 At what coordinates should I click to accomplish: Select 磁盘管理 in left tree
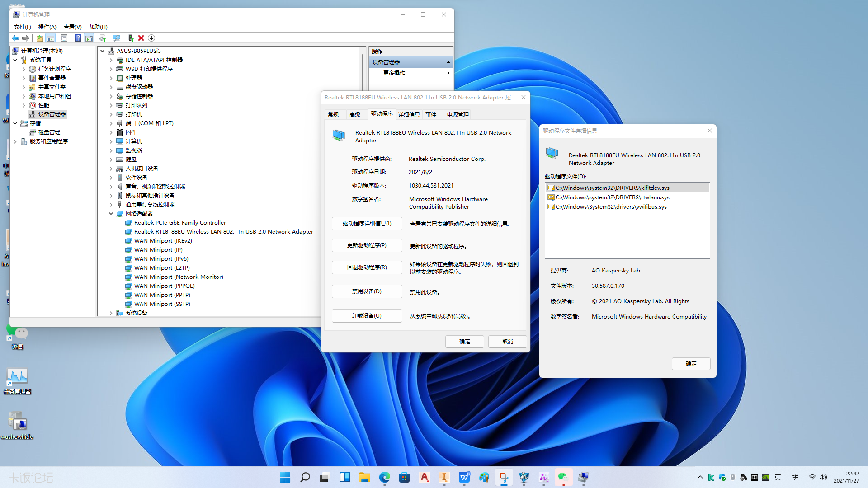[x=49, y=132]
